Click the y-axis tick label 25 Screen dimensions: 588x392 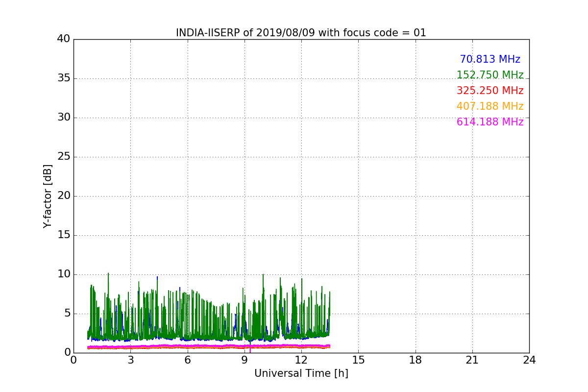tap(64, 157)
